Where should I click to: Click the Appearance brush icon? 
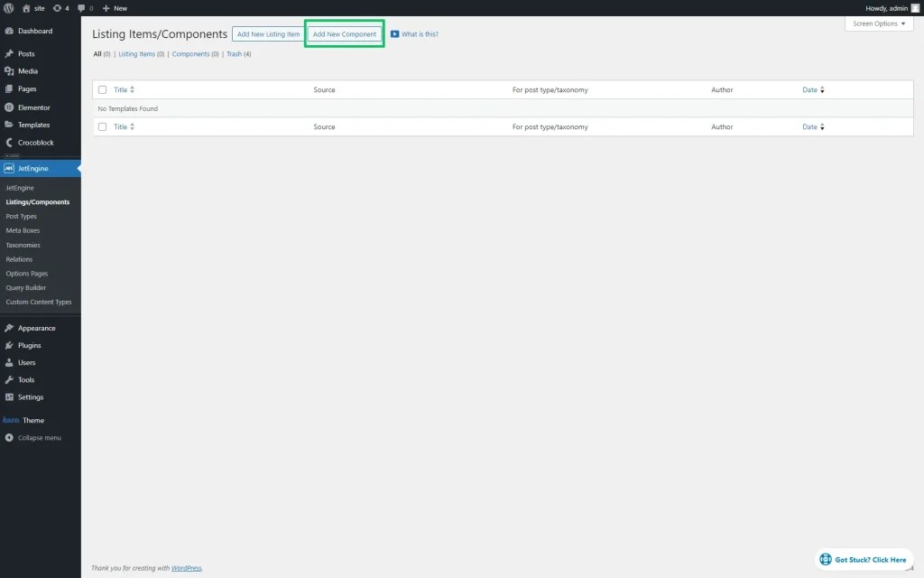point(9,328)
